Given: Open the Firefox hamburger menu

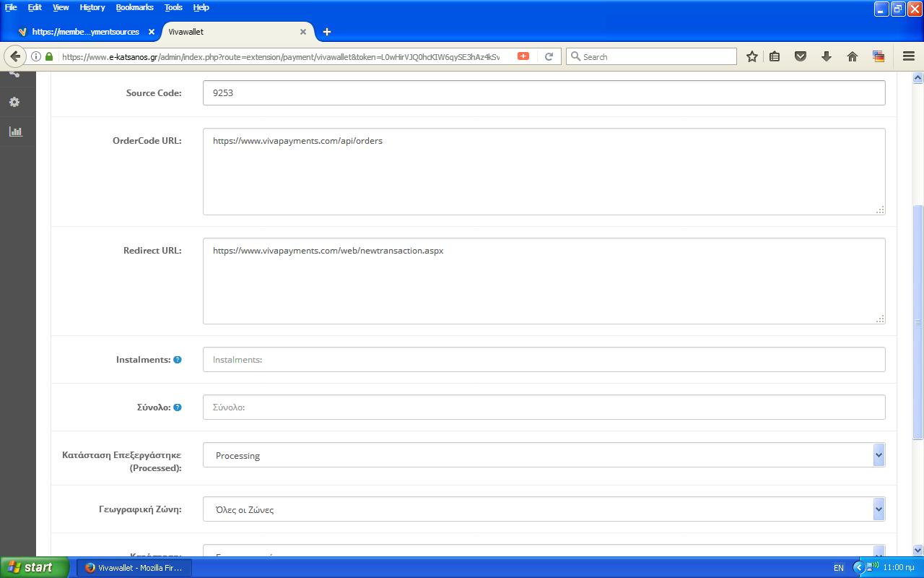Looking at the screenshot, I should [x=909, y=56].
